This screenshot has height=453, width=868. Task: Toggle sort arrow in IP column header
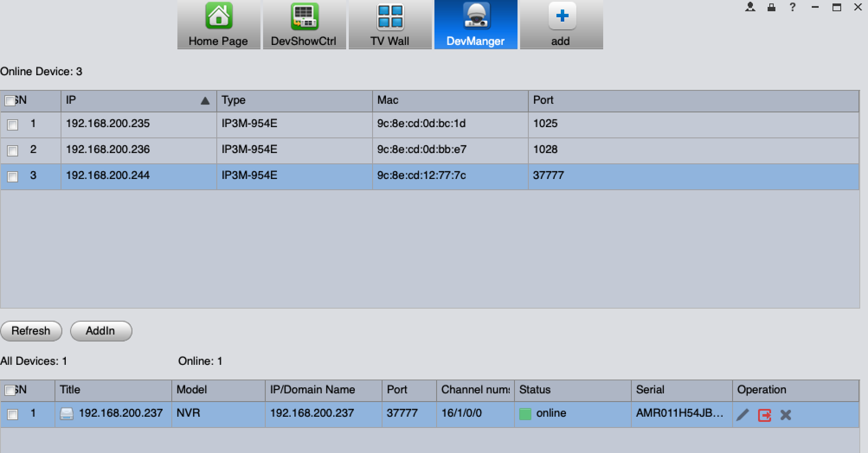(x=205, y=101)
